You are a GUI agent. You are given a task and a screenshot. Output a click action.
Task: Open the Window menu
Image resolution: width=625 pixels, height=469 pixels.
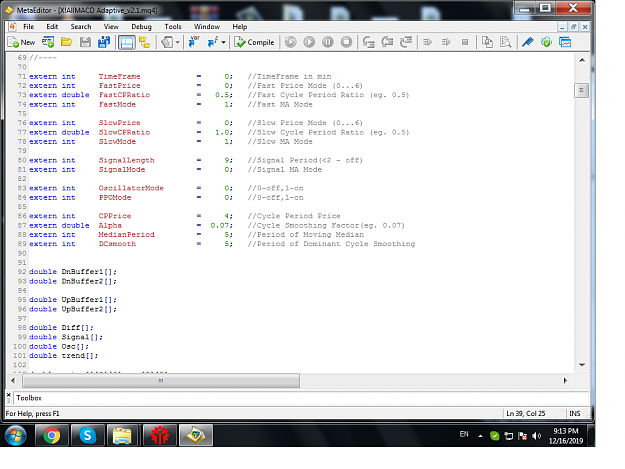(x=207, y=27)
